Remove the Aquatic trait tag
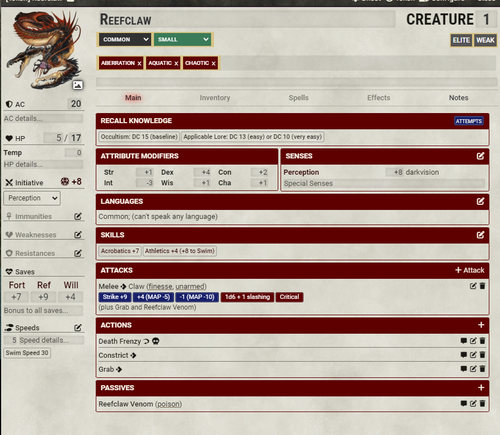The height and width of the screenshot is (435, 500). point(176,63)
